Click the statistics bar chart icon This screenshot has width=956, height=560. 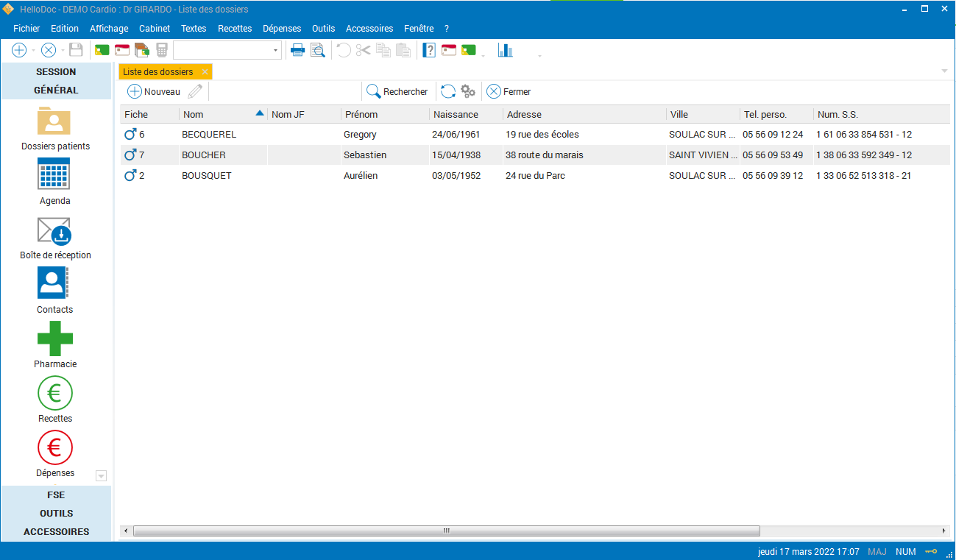pyautogui.click(x=506, y=50)
